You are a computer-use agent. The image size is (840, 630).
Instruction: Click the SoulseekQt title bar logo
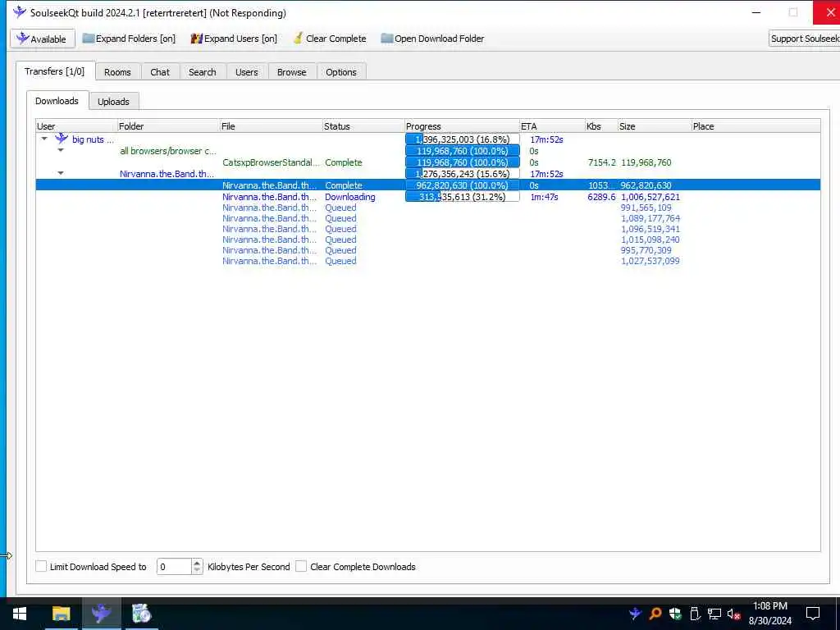[x=20, y=11]
